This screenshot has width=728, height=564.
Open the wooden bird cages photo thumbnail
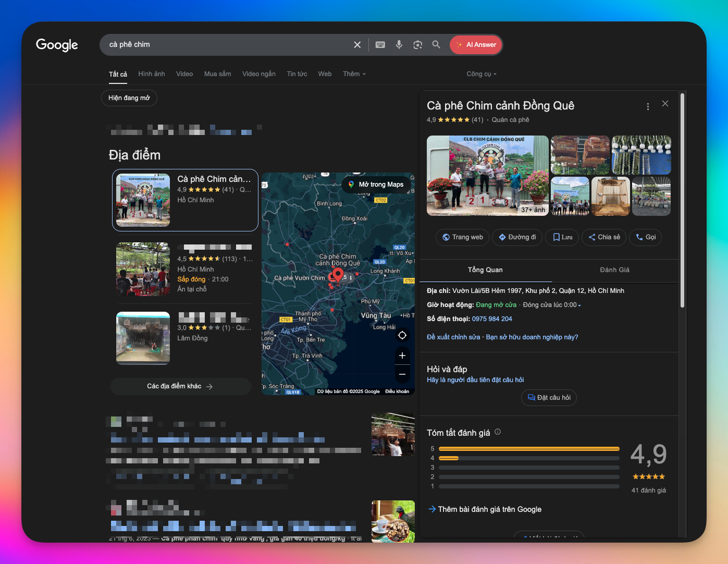point(580,155)
